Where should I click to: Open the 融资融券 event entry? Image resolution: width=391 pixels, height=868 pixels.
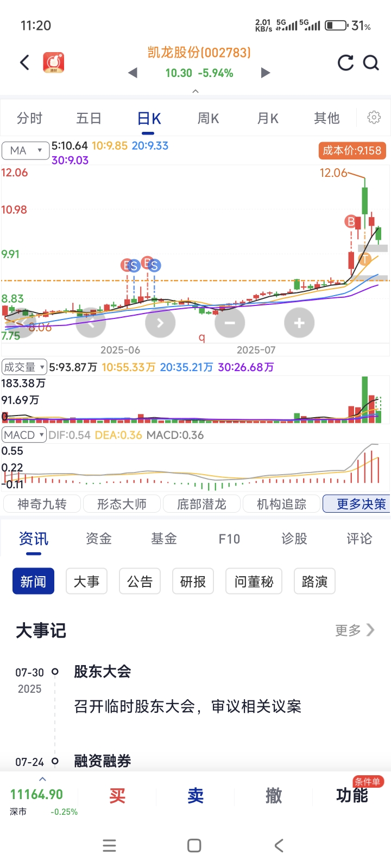point(103,761)
